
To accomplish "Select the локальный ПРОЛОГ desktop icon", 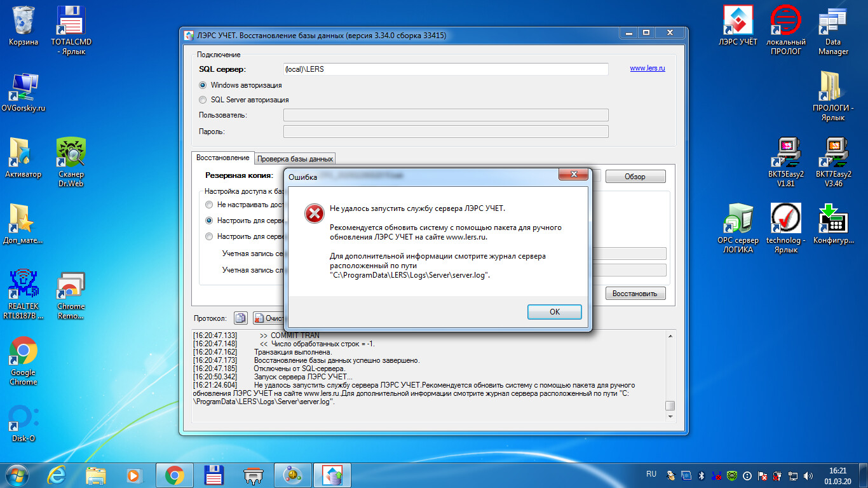I will coord(786,30).
